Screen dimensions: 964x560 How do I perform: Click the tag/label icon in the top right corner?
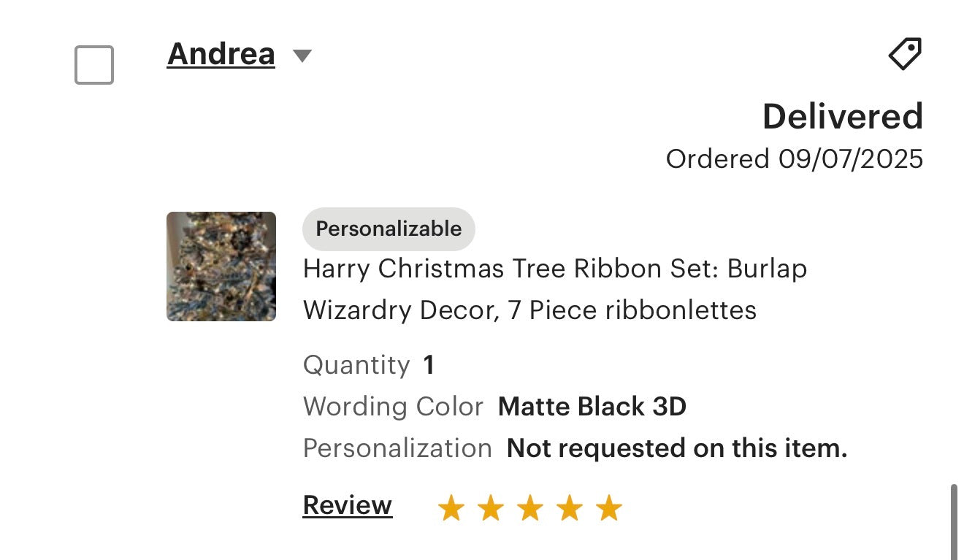904,54
